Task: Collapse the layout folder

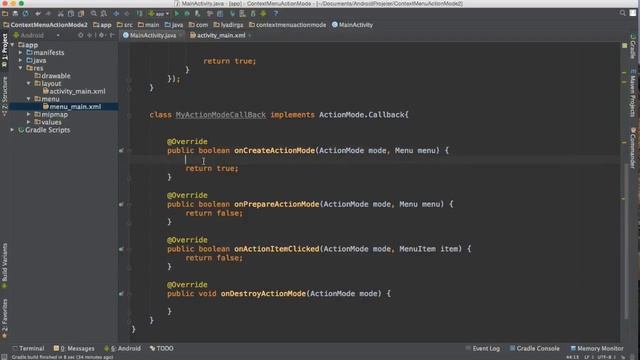Action: click(29, 84)
